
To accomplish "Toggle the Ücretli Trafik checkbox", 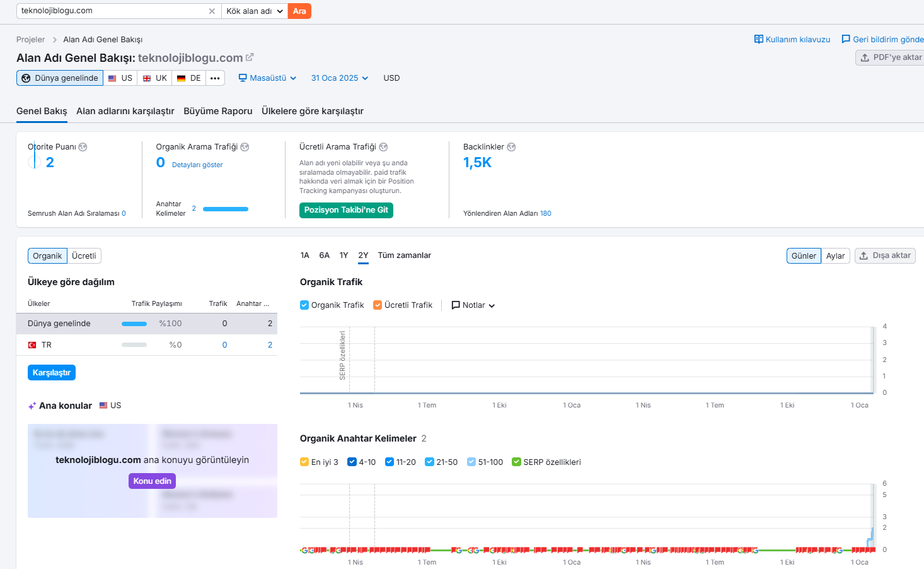I will (378, 305).
